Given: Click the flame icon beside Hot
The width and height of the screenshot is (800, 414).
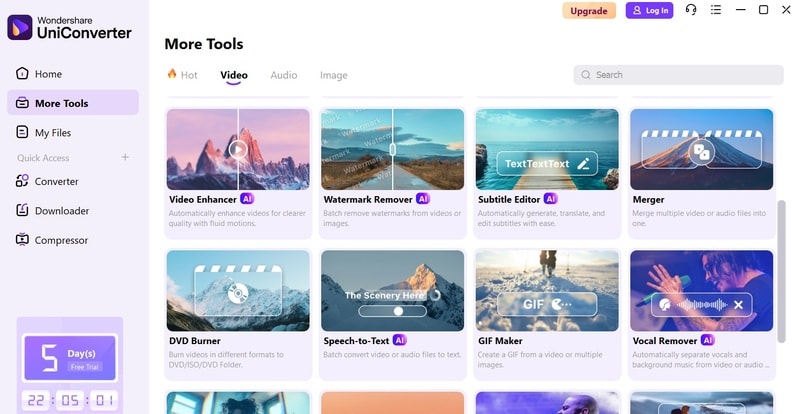Looking at the screenshot, I should coord(172,74).
